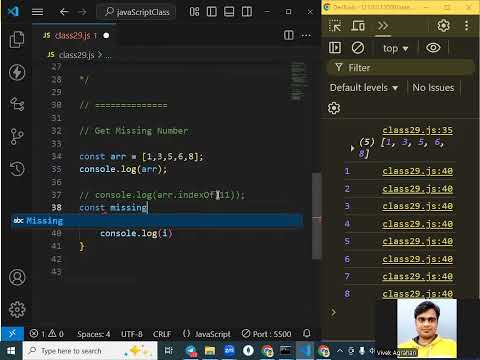Change the CRLF line ending
This screenshot has width=480, height=360.
coord(162,334)
